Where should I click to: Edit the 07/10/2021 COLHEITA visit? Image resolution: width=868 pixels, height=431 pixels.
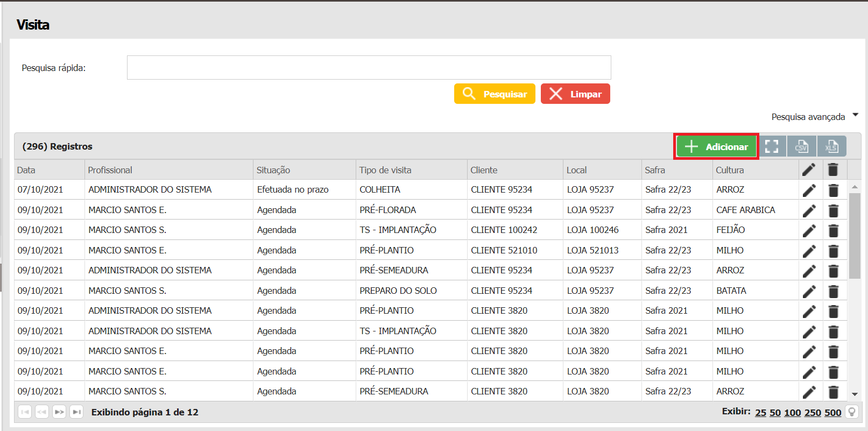(809, 190)
